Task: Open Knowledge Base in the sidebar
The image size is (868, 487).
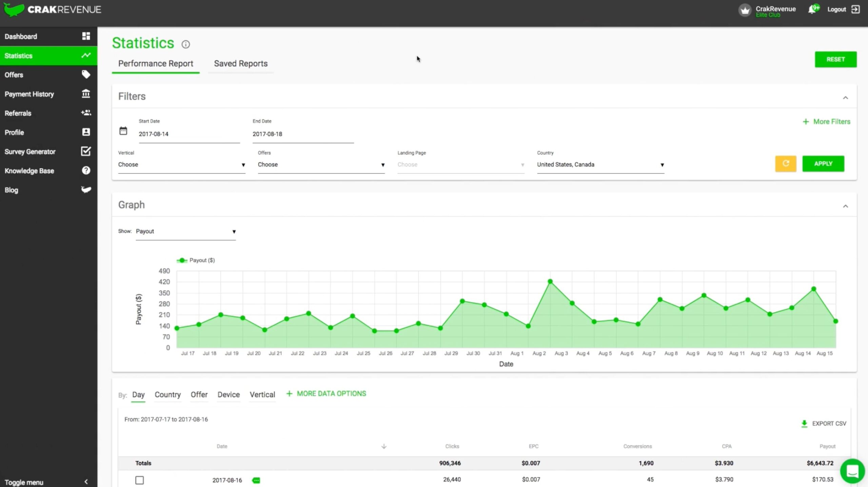Action: tap(48, 171)
